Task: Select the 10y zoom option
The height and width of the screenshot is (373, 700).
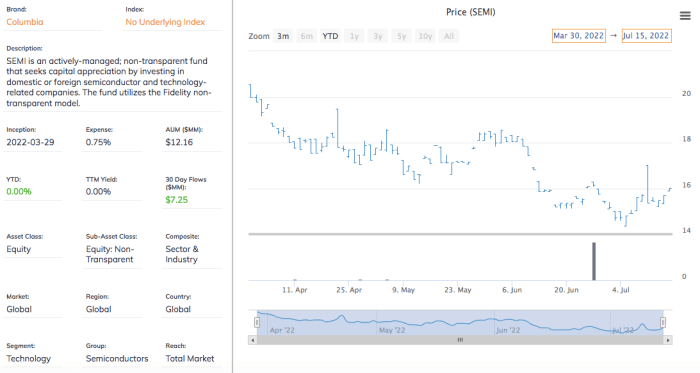Action: [425, 36]
